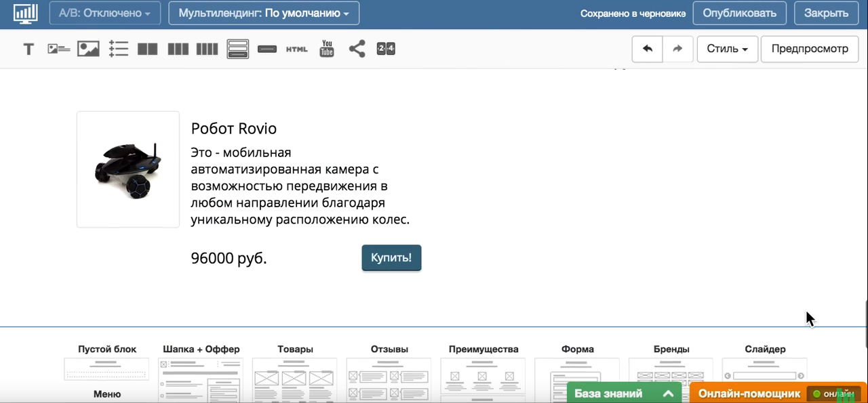Add an HTML code element
The width and height of the screenshot is (868, 403).
(x=296, y=49)
